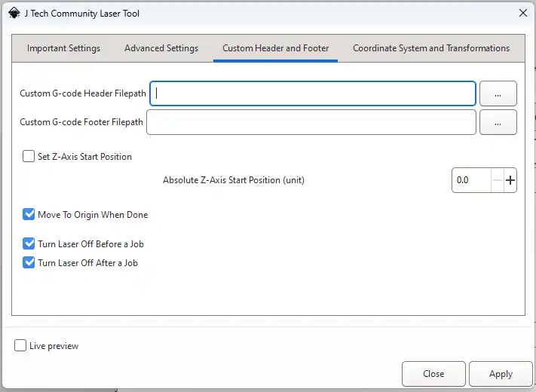The height and width of the screenshot is (392, 536).
Task: Disable Turn Laser Off Before a Job
Action: click(29, 243)
